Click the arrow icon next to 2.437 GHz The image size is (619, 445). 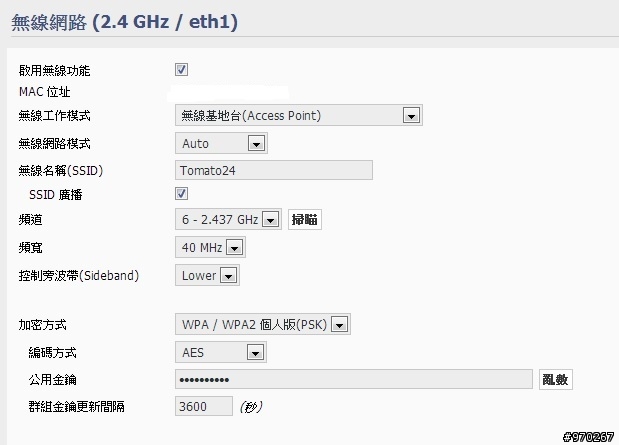(x=270, y=220)
